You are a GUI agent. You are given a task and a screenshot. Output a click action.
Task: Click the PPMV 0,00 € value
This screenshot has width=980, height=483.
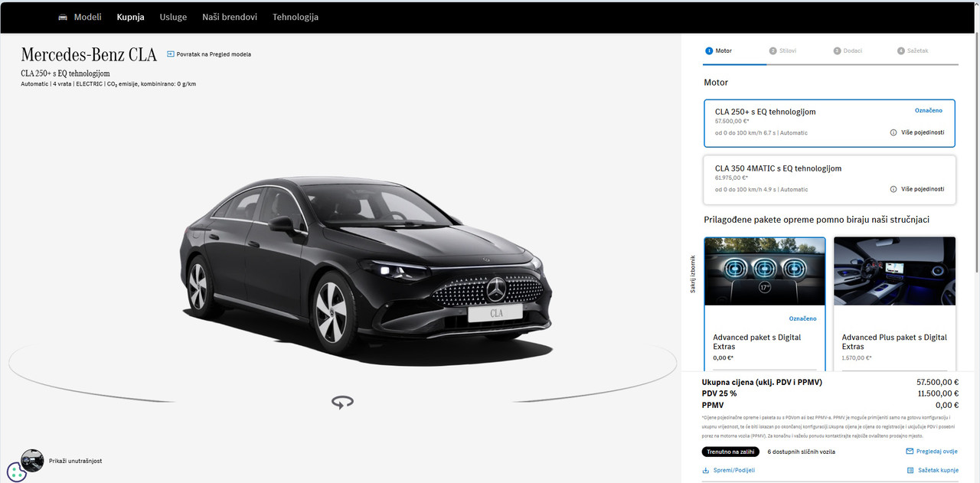(x=946, y=405)
